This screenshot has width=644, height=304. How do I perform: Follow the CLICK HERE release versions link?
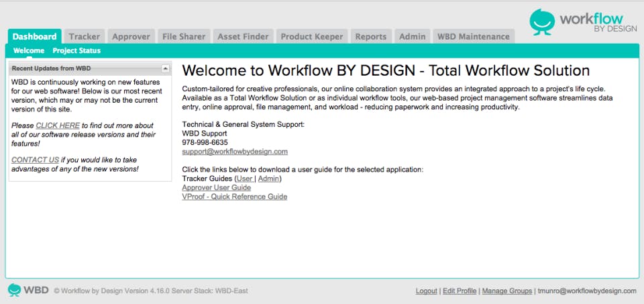tap(58, 125)
